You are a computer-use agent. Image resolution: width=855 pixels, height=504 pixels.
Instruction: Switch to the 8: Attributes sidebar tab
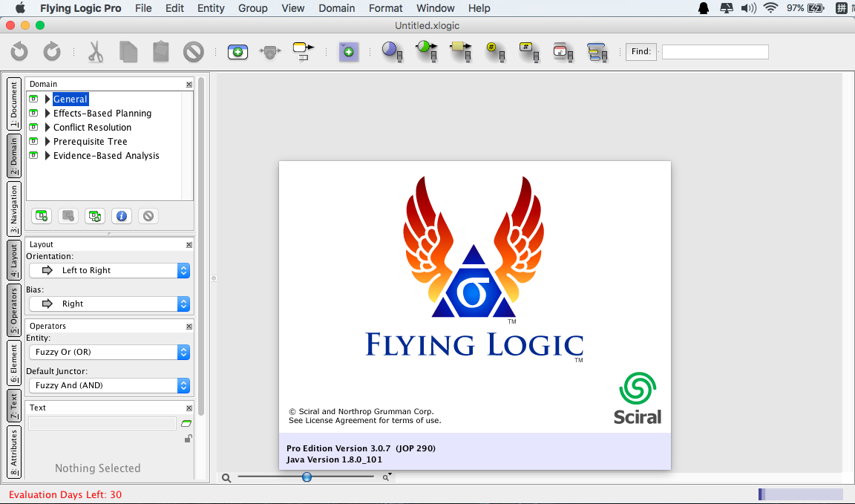[x=13, y=452]
